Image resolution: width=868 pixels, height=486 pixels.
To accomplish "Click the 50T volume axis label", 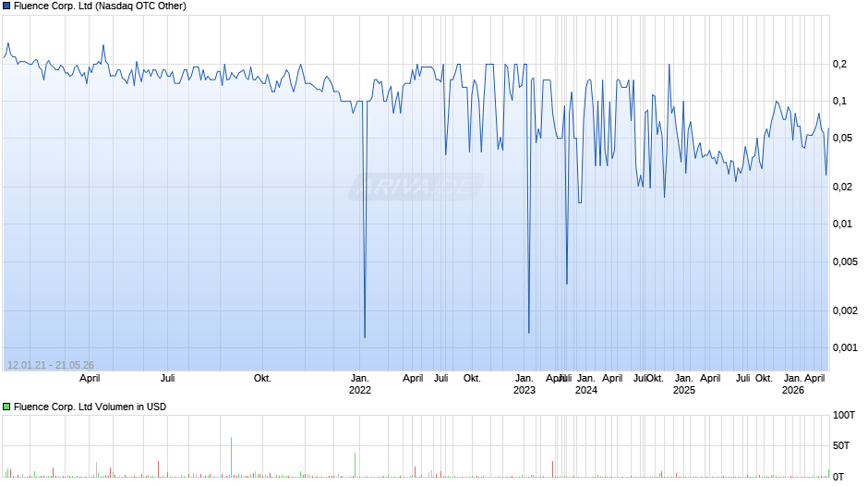I will pos(841,445).
